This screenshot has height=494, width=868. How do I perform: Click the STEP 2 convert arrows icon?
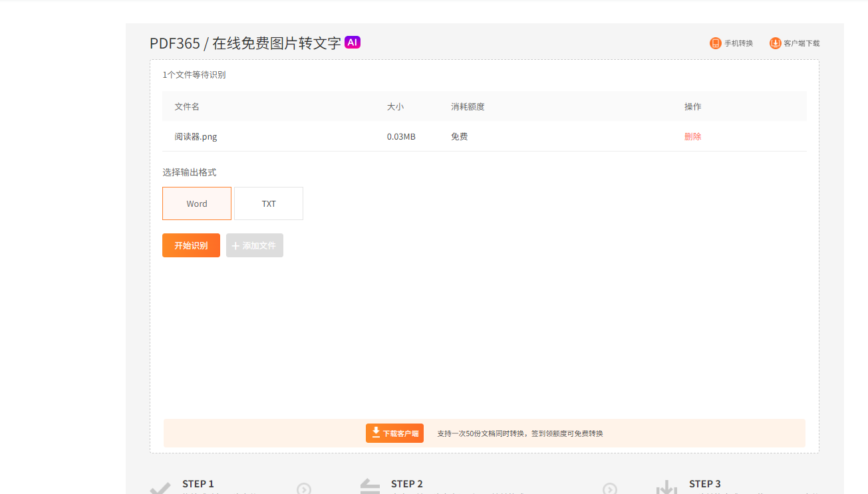[x=370, y=488]
